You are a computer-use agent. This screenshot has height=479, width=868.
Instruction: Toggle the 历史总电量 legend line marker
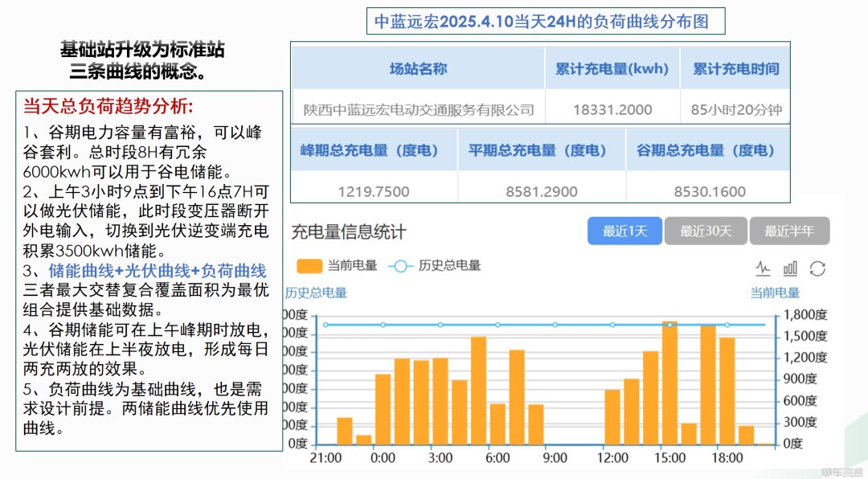tap(400, 266)
